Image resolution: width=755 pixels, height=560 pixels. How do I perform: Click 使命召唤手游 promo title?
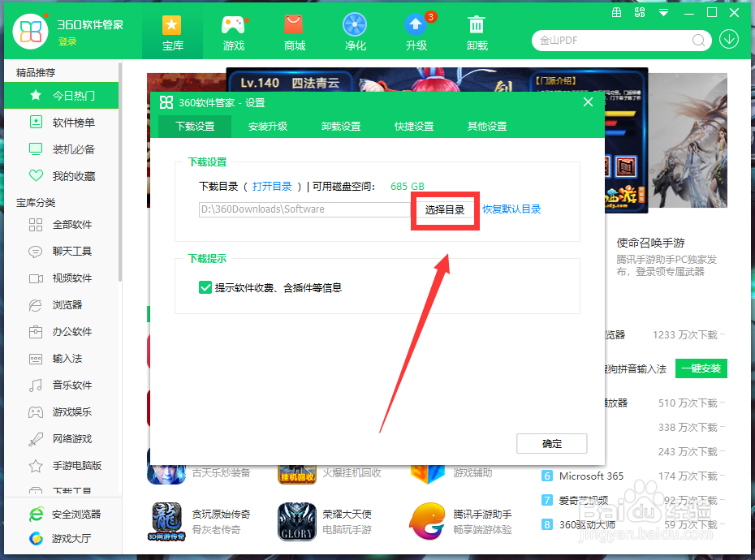(650, 243)
